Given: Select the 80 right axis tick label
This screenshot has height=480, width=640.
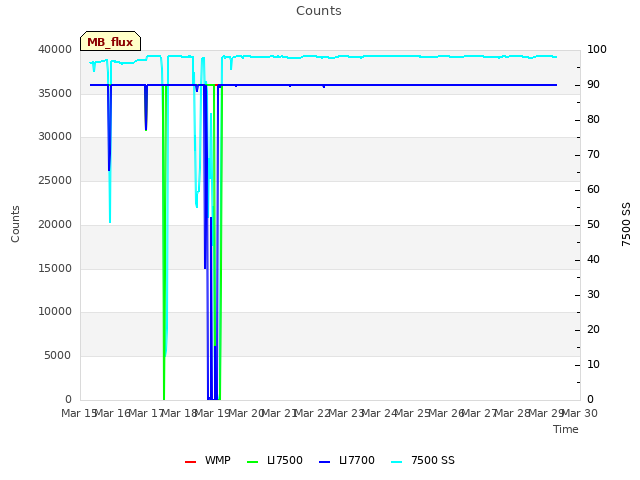Looking at the screenshot, I should pos(593,119).
